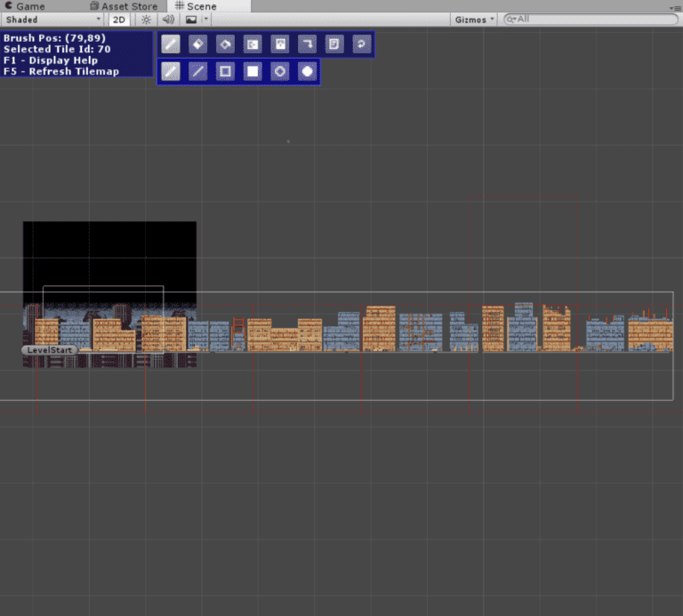Select the outlined rectangle drawing mode
This screenshot has width=683, height=616.
pos(226,71)
